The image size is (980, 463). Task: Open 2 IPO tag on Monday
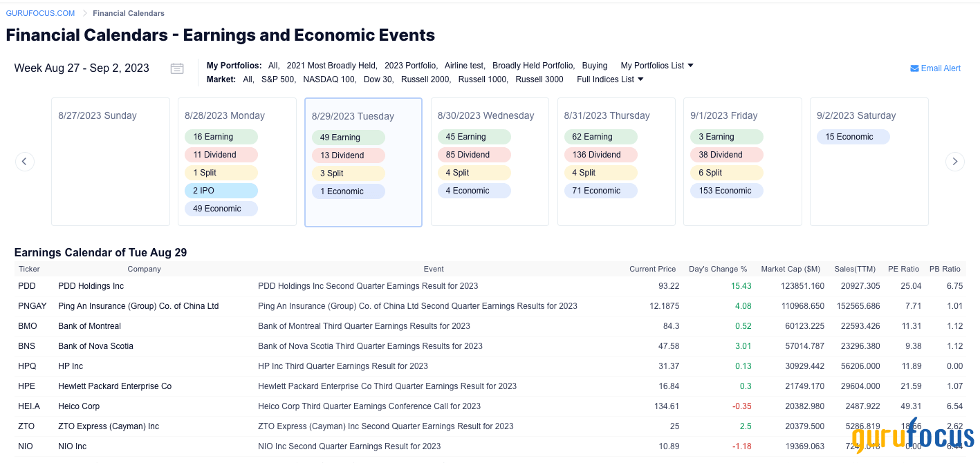tap(221, 191)
